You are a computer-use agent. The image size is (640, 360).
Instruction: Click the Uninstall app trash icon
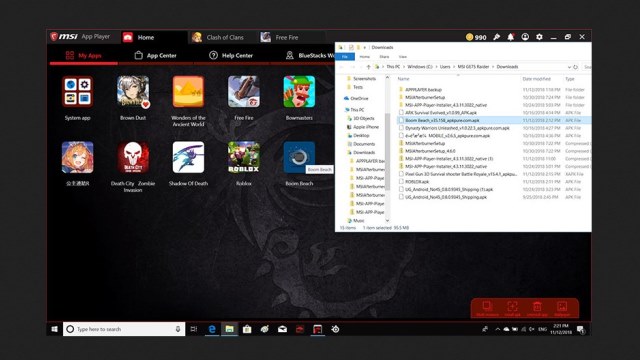tap(537, 307)
